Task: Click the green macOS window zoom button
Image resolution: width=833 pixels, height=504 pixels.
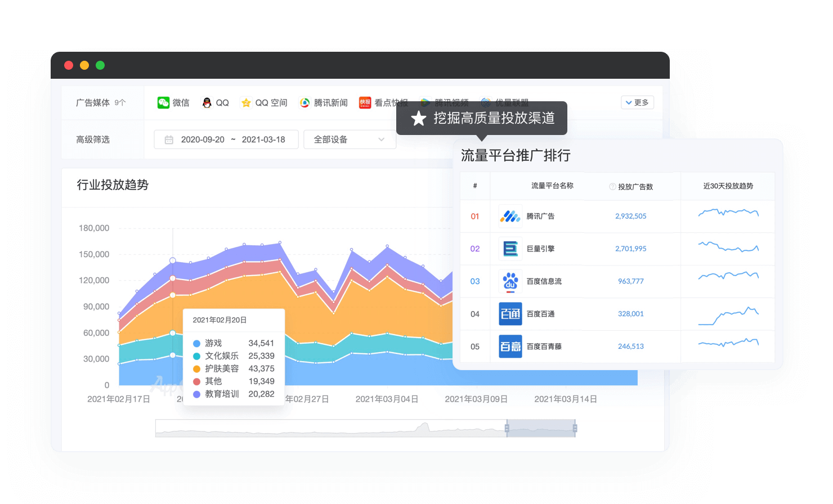Action: tap(100, 65)
